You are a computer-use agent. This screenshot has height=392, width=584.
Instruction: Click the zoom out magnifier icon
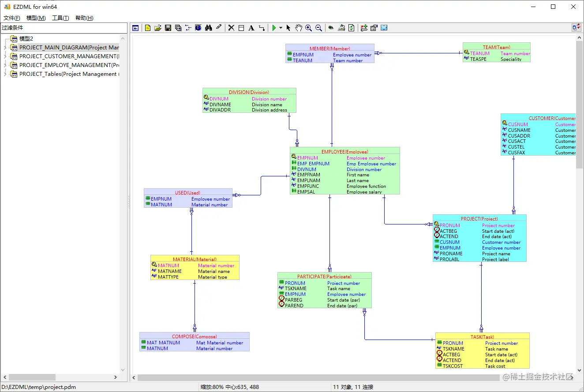tap(319, 28)
